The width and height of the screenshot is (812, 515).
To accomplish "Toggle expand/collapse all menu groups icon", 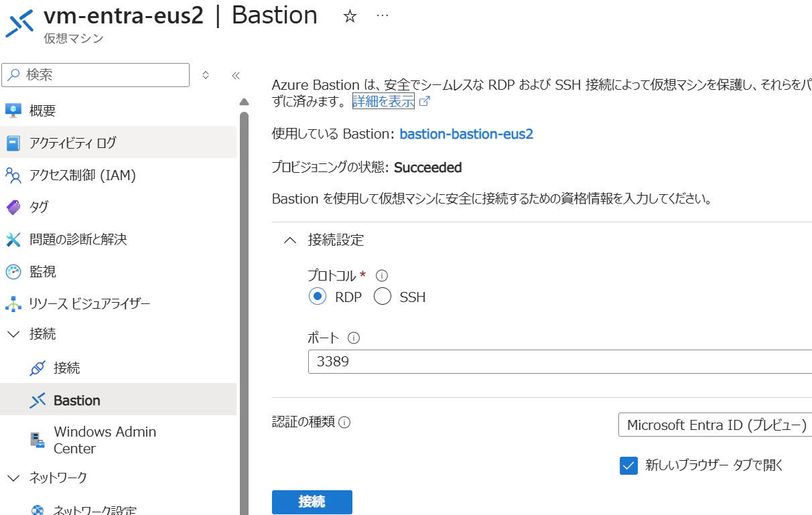I will [206, 75].
